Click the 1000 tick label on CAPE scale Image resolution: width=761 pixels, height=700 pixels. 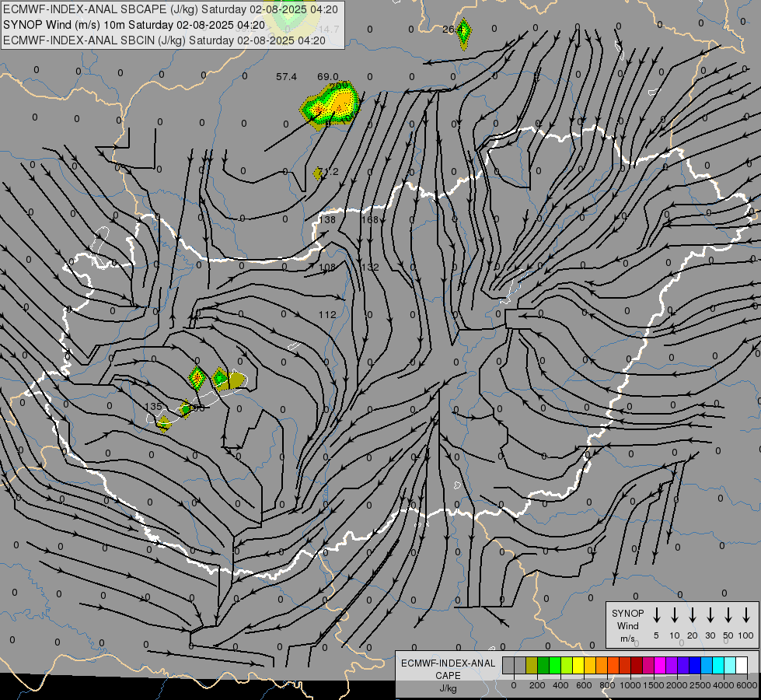(x=630, y=685)
